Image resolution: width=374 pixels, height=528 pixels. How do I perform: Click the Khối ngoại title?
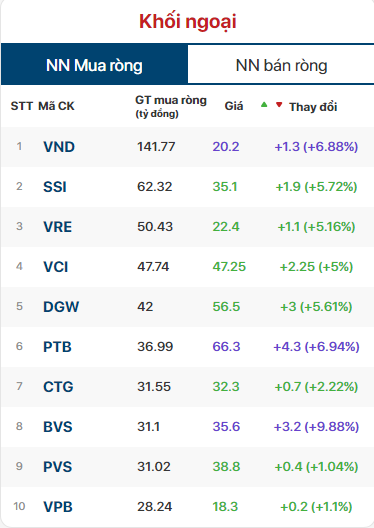pyautogui.click(x=188, y=22)
